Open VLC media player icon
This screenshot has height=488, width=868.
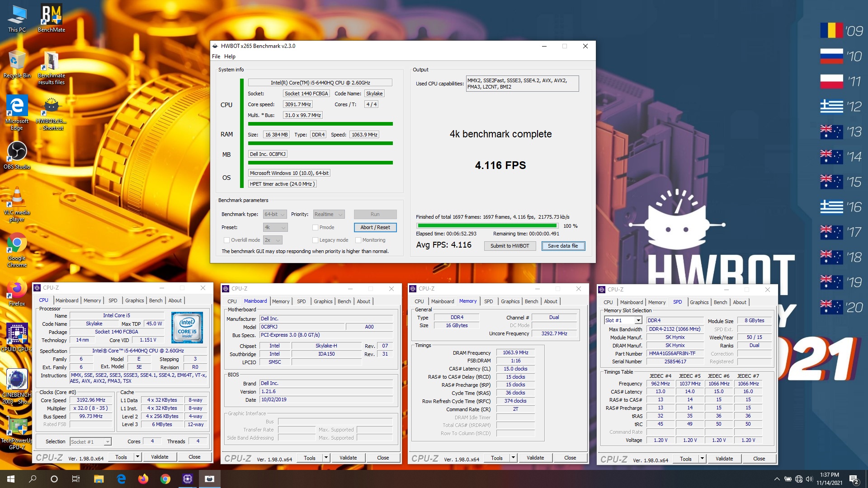[x=17, y=204]
